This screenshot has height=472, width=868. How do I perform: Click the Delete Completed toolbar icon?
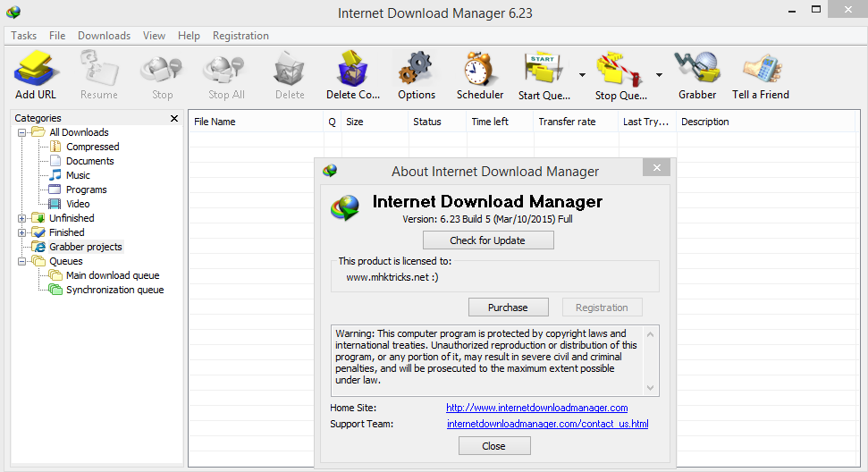(352, 69)
